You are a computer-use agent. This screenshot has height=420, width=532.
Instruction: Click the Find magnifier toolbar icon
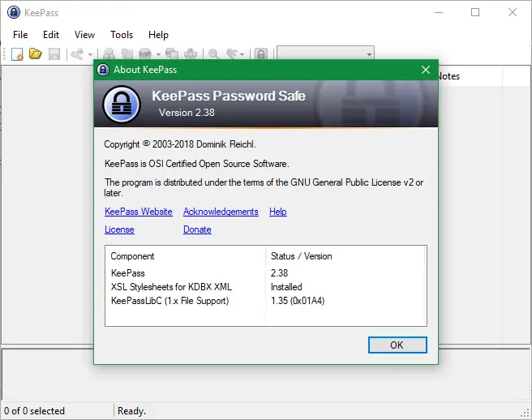[x=213, y=54]
